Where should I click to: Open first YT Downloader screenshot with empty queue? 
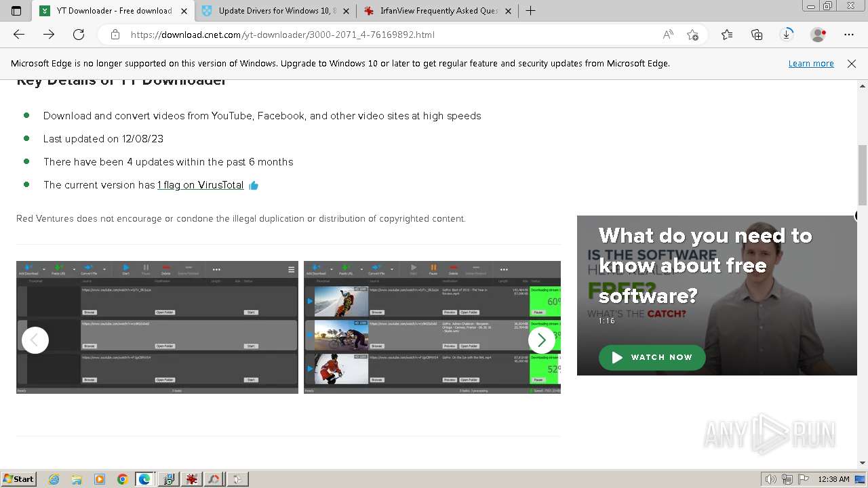(x=157, y=327)
